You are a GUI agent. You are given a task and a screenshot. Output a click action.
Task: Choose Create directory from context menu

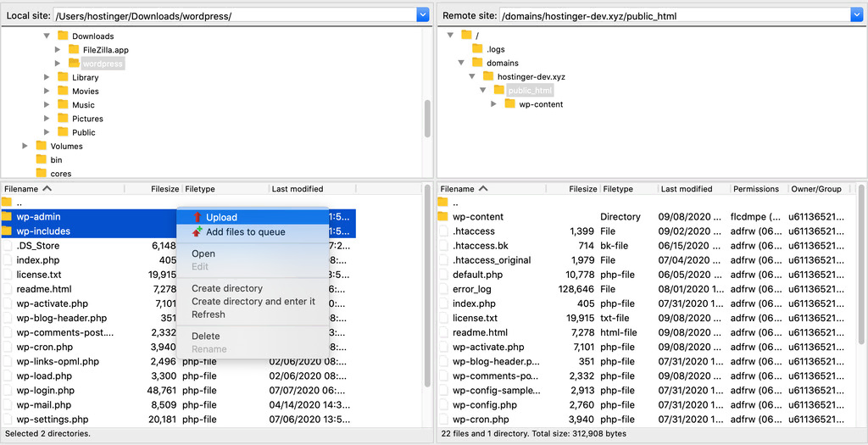coord(226,288)
